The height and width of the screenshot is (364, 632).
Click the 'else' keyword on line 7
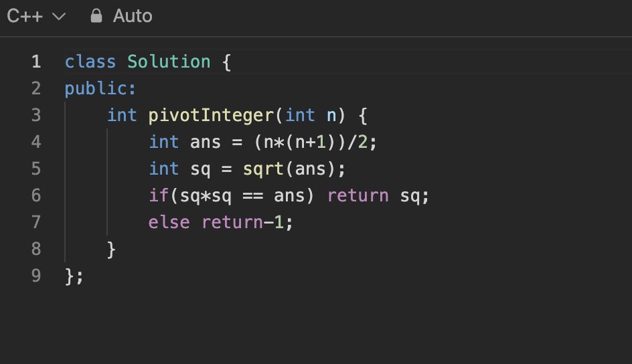click(169, 222)
